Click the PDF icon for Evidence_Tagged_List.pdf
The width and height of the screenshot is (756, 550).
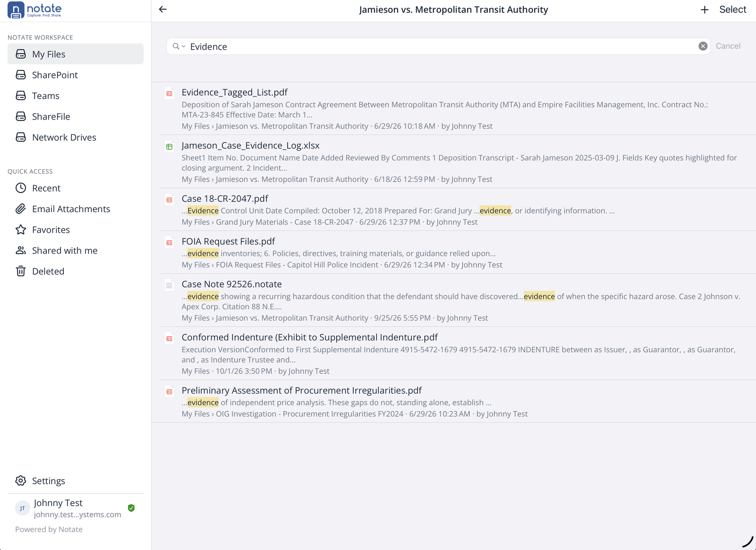(169, 94)
